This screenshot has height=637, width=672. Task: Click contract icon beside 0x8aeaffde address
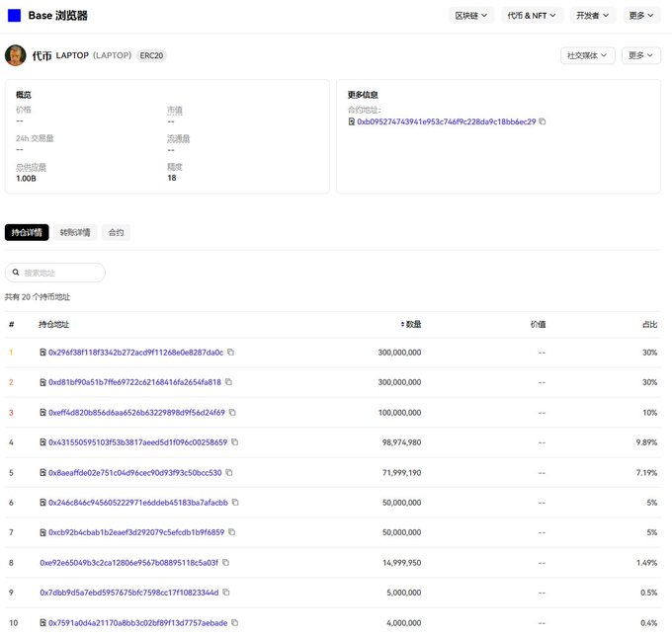42,472
